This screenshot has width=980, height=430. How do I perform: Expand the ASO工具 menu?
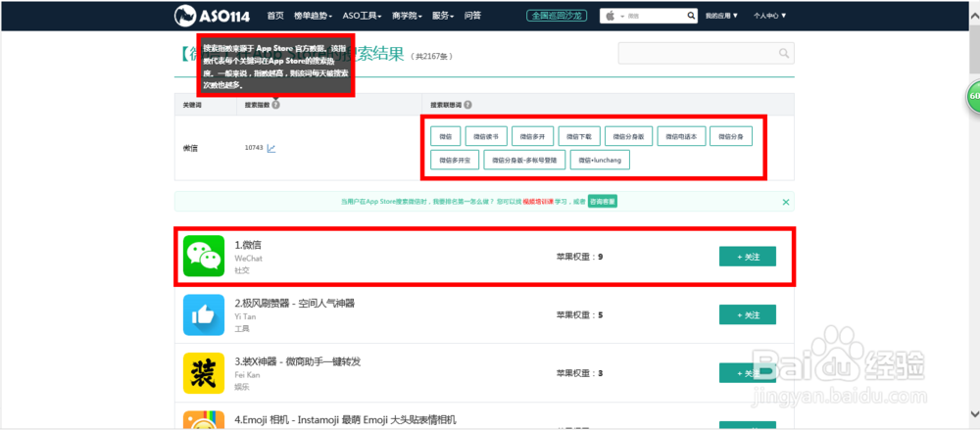coord(363,16)
